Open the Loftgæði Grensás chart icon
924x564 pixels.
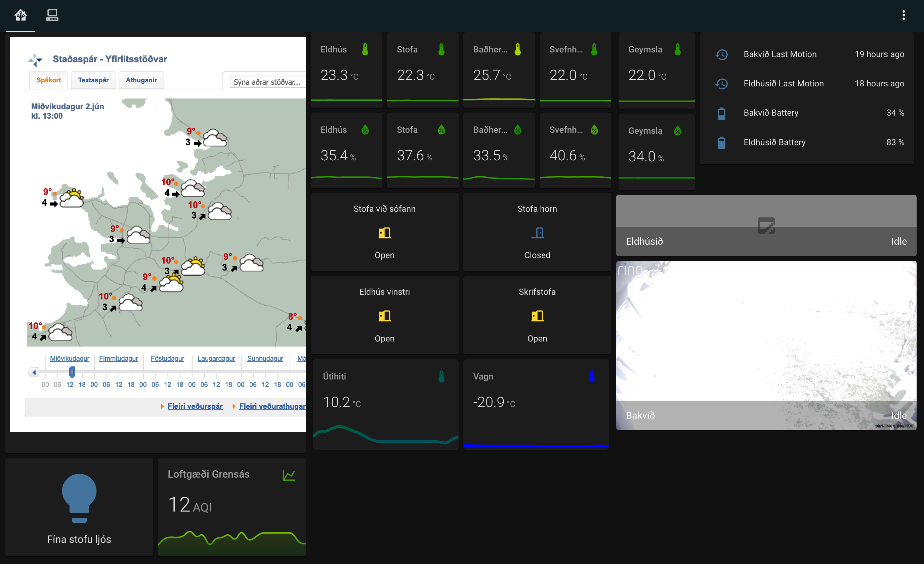pyautogui.click(x=289, y=475)
